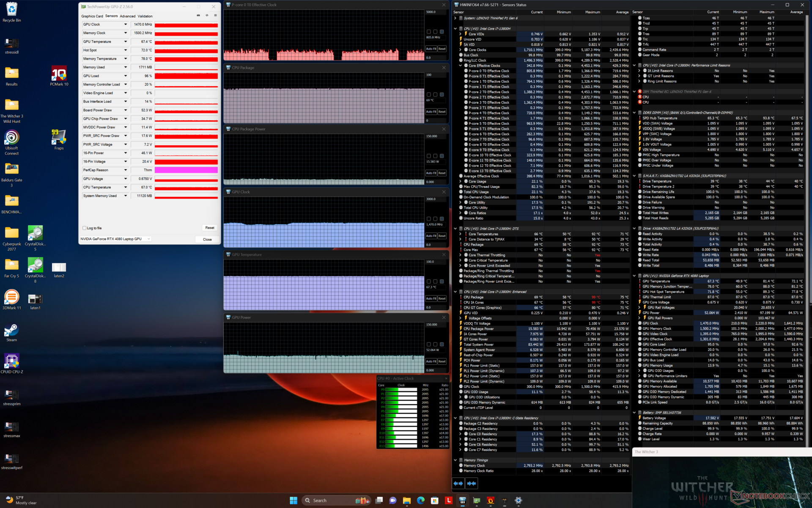Click the HWiNFO icon in the taskbar

coord(463,500)
